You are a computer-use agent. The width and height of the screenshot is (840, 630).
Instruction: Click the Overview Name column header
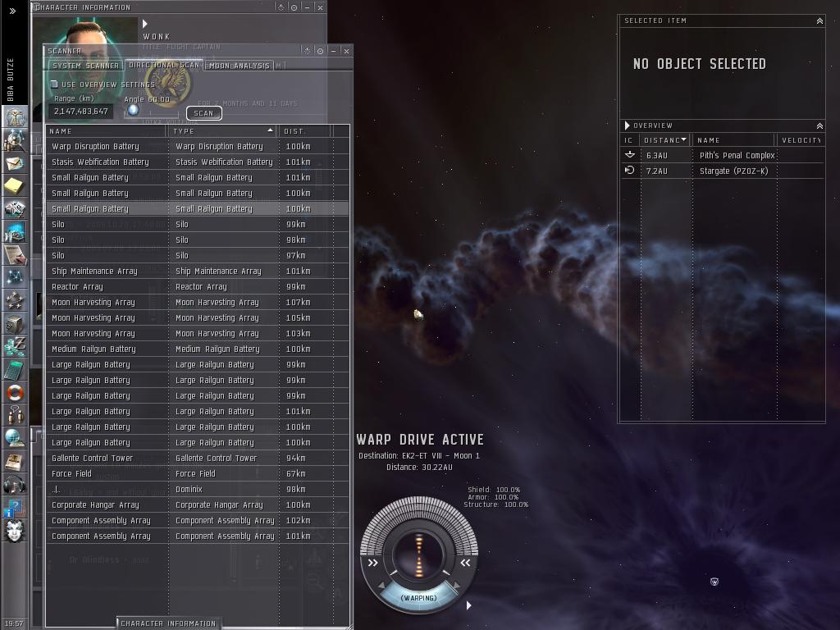(733, 139)
